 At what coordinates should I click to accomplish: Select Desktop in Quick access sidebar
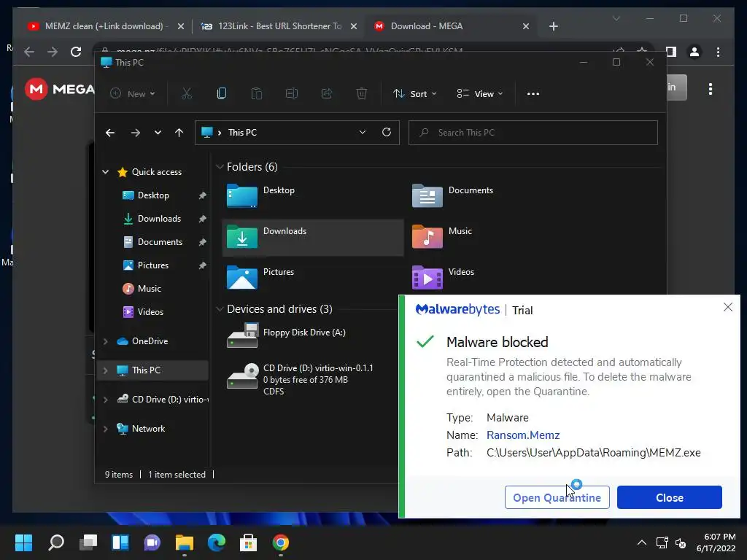[x=152, y=195]
